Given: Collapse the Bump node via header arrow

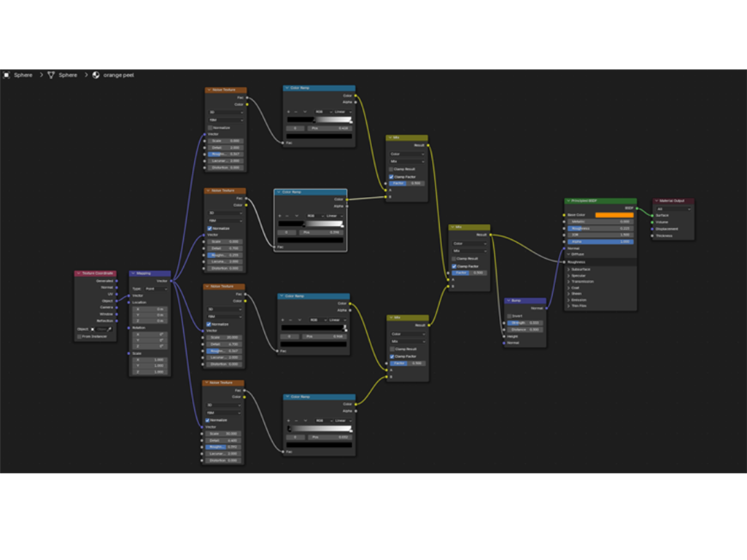Looking at the screenshot, I should click(508, 300).
